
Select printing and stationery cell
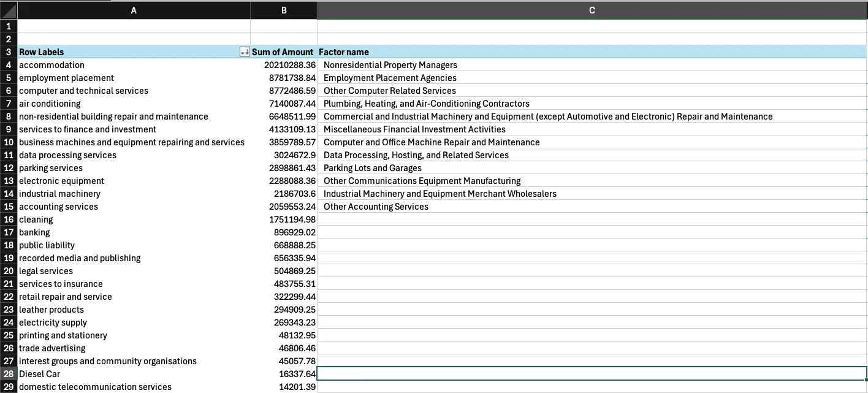tap(134, 335)
